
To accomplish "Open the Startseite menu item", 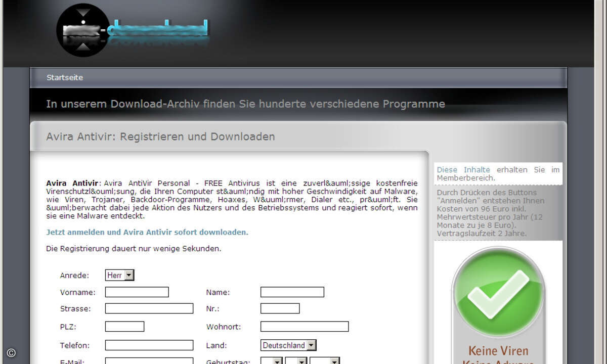I will [65, 78].
